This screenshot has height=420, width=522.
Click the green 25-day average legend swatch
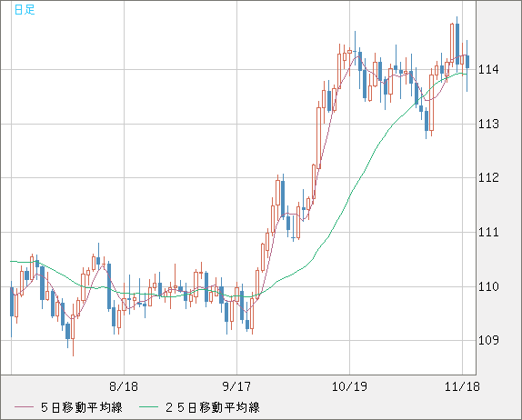click(x=148, y=407)
